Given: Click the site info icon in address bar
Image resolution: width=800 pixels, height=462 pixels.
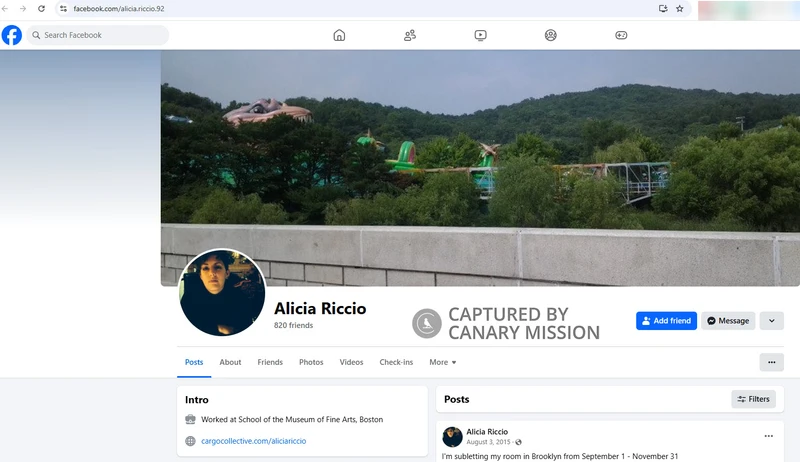Looking at the screenshot, I should 63,9.
